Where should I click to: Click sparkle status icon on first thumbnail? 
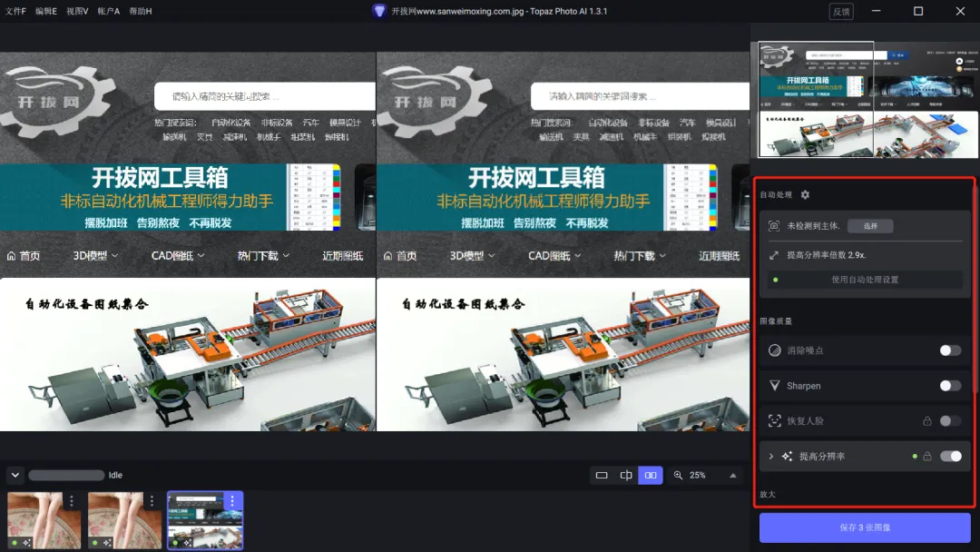click(26, 543)
